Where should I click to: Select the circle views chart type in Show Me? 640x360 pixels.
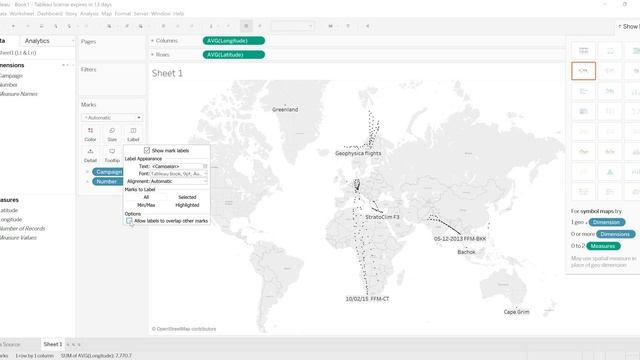click(610, 111)
